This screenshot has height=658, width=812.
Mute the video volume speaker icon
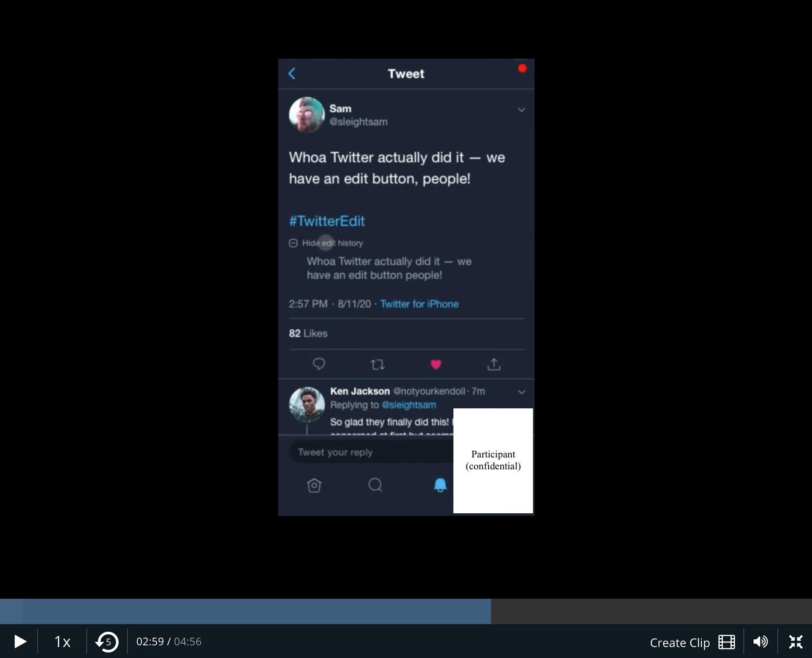760,642
